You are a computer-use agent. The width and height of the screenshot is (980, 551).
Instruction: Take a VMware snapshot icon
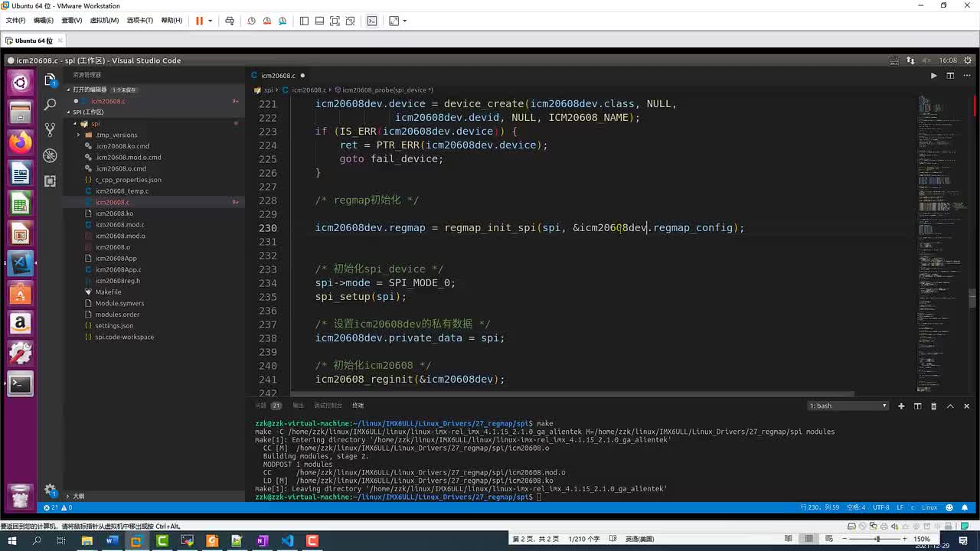[251, 21]
